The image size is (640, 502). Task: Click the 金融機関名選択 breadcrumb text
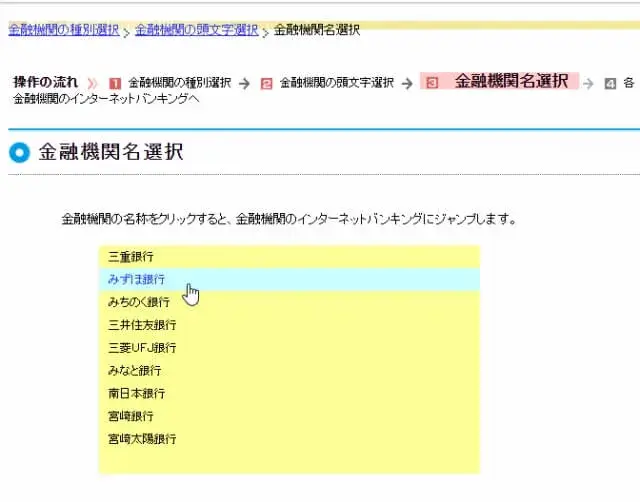click(x=317, y=30)
